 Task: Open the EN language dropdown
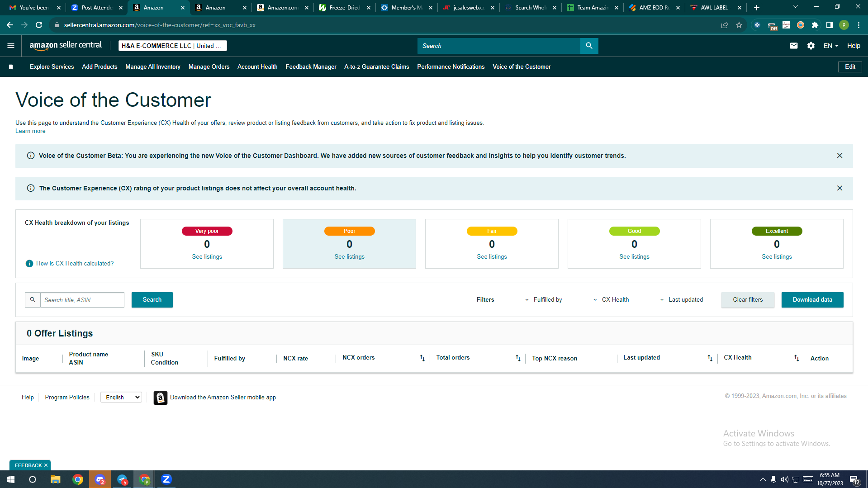pyautogui.click(x=831, y=46)
